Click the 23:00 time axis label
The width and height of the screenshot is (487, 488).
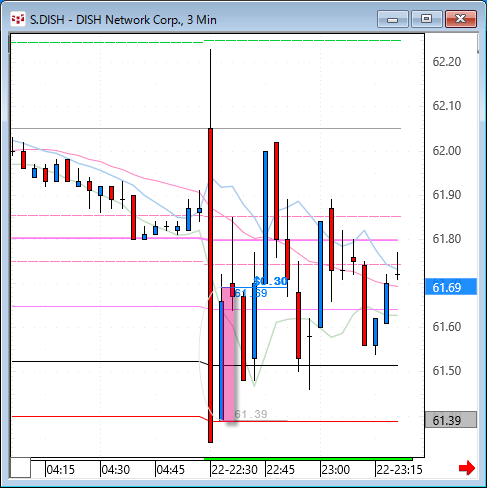[x=336, y=470]
